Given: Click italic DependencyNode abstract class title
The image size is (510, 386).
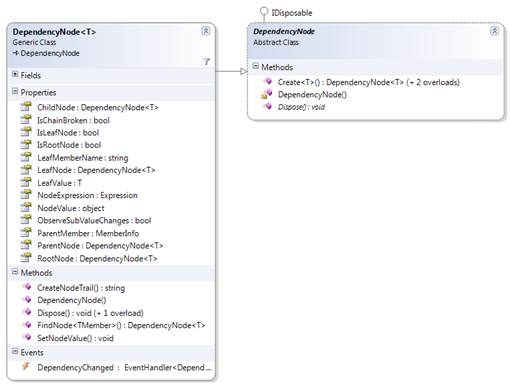Looking at the screenshot, I should pyautogui.click(x=284, y=31).
